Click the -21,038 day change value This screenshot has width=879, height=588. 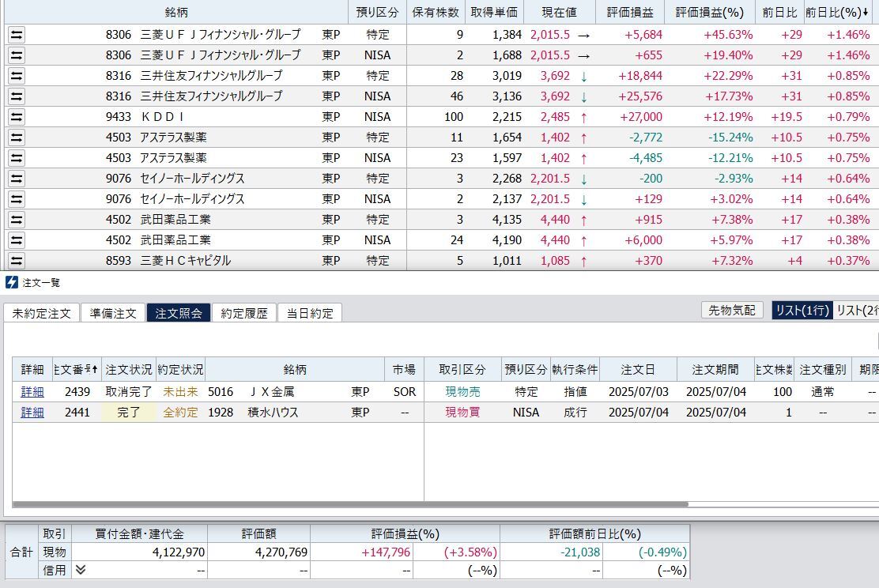[x=580, y=552]
